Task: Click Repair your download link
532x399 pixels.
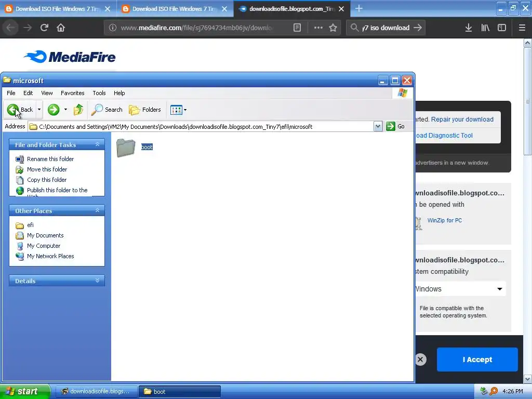Action: tap(462, 119)
